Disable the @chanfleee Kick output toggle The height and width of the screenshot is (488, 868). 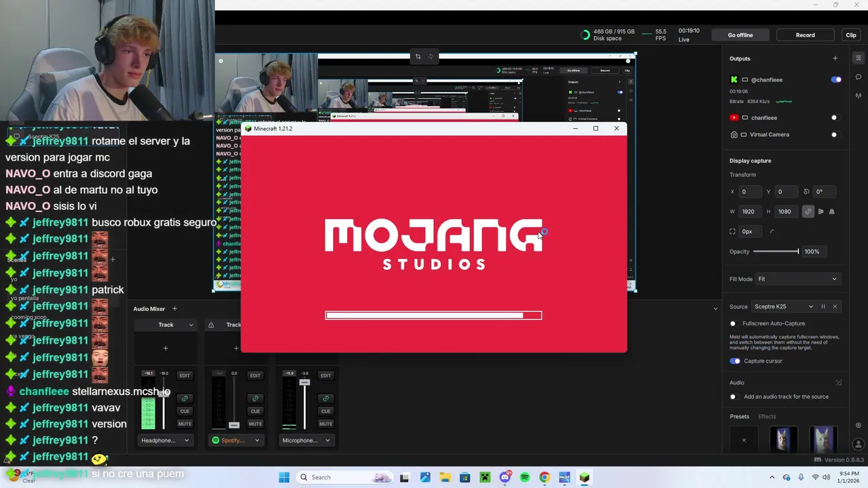click(836, 80)
